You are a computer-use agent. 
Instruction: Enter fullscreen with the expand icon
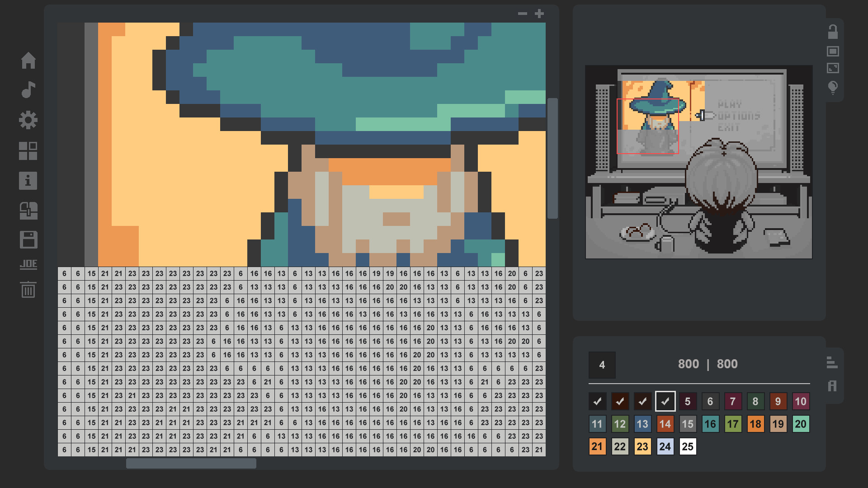(833, 68)
